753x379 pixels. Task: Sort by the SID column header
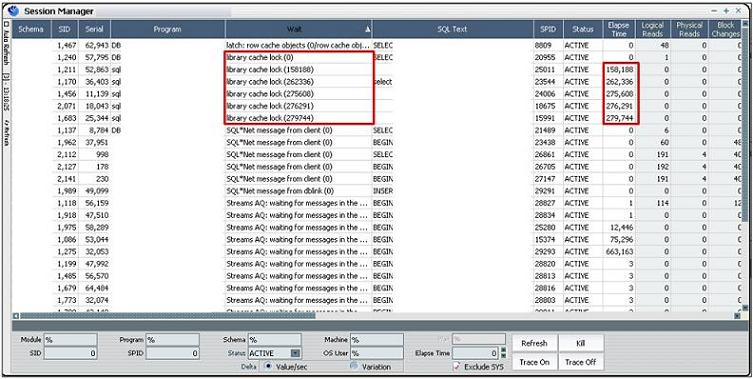click(64, 29)
